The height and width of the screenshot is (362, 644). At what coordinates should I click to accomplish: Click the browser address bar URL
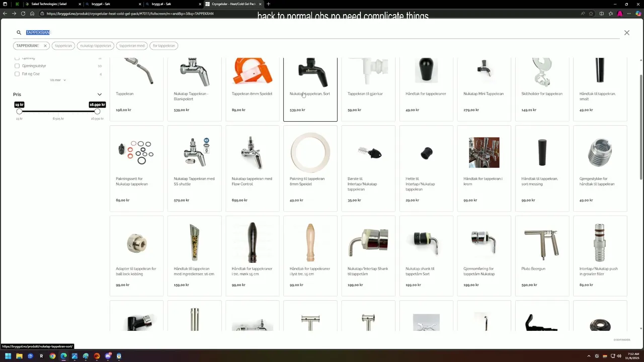[130, 14]
